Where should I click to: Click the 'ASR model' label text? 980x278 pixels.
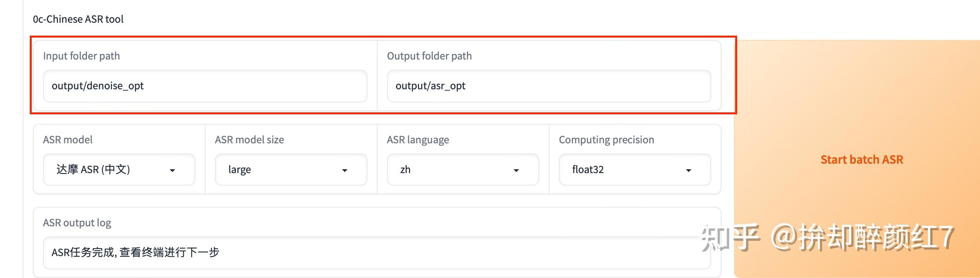[x=68, y=140]
